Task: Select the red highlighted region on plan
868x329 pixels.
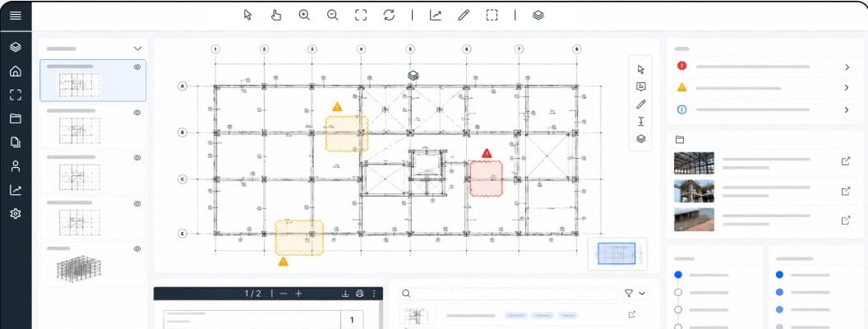Action: coord(486,178)
